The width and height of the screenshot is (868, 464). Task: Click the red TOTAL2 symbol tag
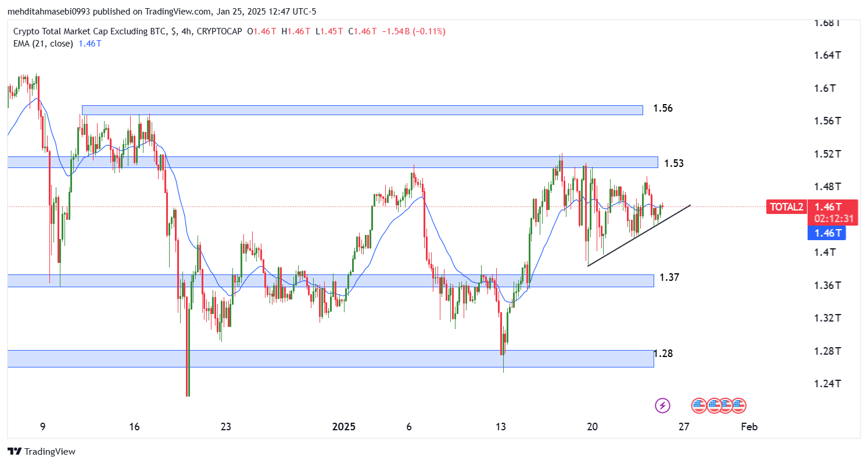[x=786, y=206]
